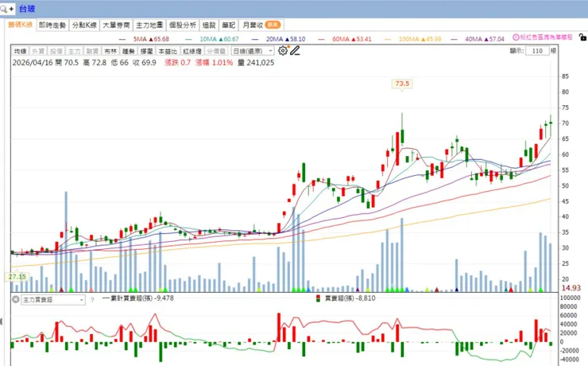Click the 買賣超(張) -8,810 legend text
Screen dimensions: 588x366
(350, 298)
